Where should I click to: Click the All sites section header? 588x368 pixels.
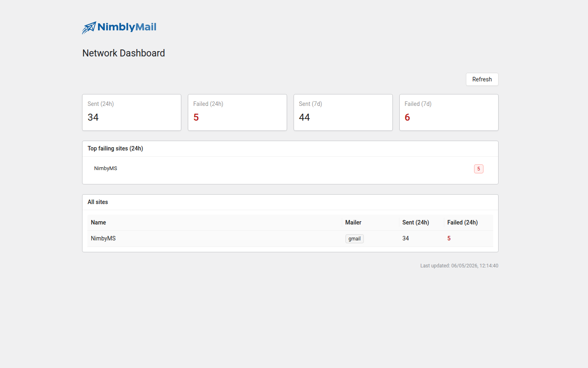pos(98,202)
